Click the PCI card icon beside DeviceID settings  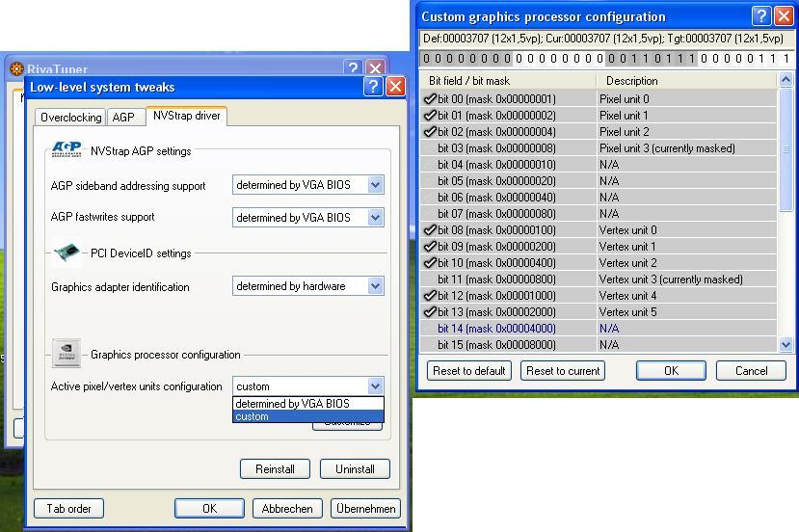67,253
